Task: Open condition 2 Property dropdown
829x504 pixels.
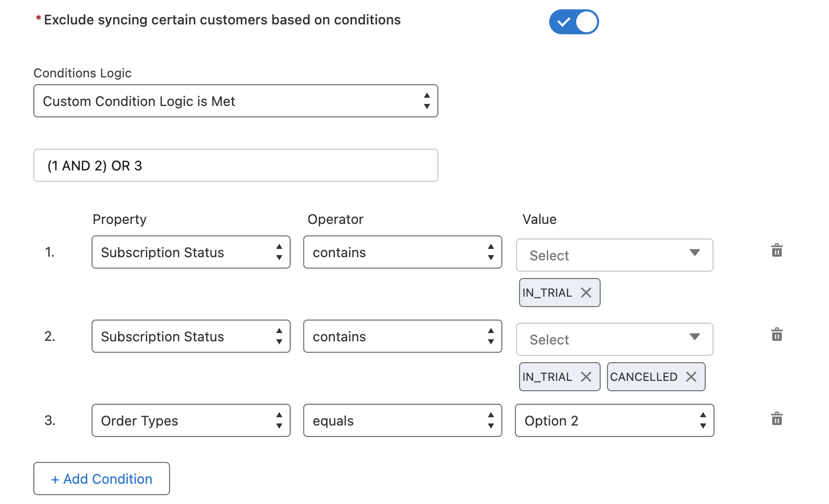Action: 191,336
